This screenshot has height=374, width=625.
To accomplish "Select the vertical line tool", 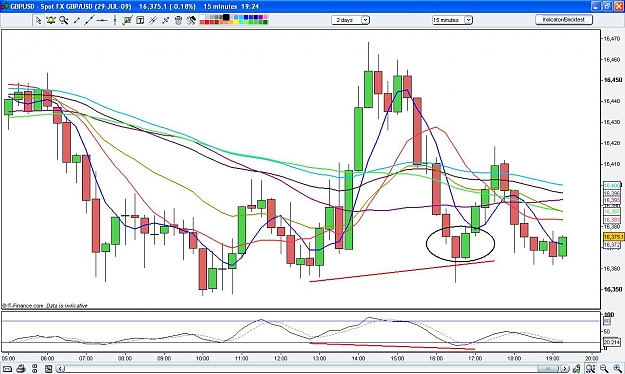I will (x=115, y=20).
